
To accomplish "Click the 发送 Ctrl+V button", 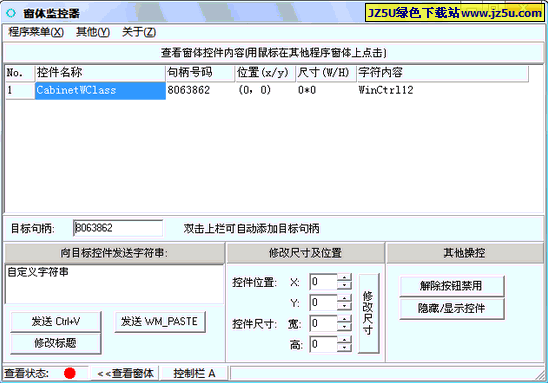I will pos(56,321).
